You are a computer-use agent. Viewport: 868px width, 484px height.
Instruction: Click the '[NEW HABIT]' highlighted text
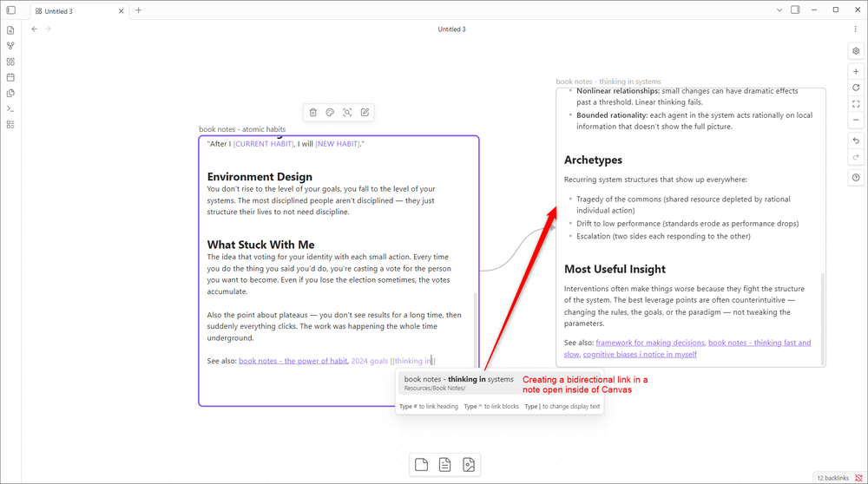point(338,144)
